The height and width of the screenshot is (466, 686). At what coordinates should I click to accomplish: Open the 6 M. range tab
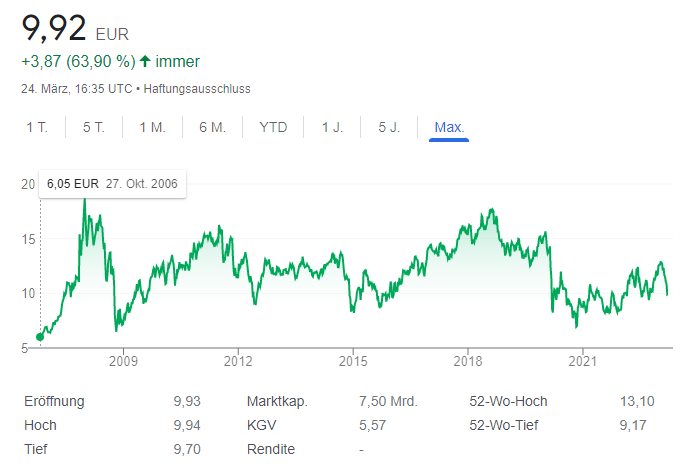click(212, 127)
